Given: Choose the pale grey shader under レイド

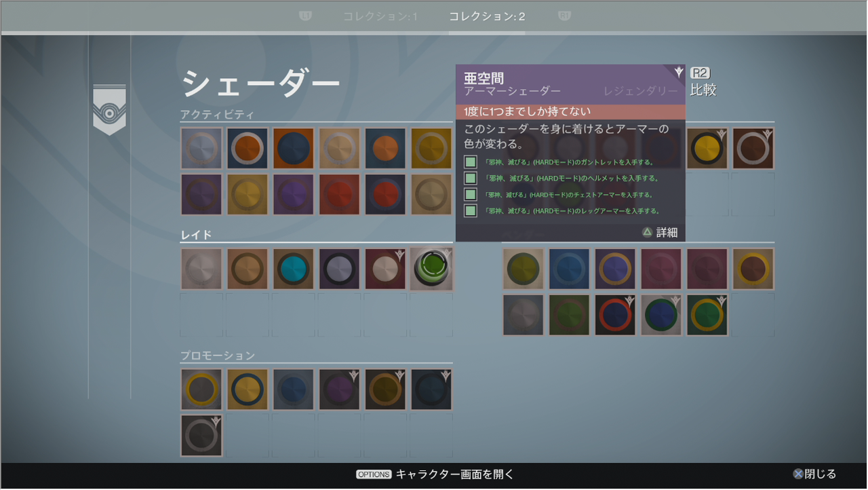Looking at the screenshot, I should (x=201, y=269).
